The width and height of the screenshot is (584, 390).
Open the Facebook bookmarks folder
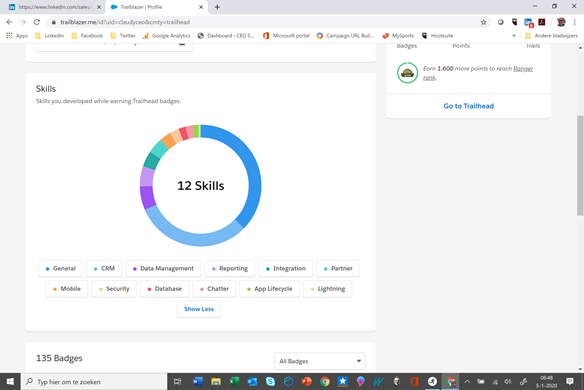pos(87,36)
